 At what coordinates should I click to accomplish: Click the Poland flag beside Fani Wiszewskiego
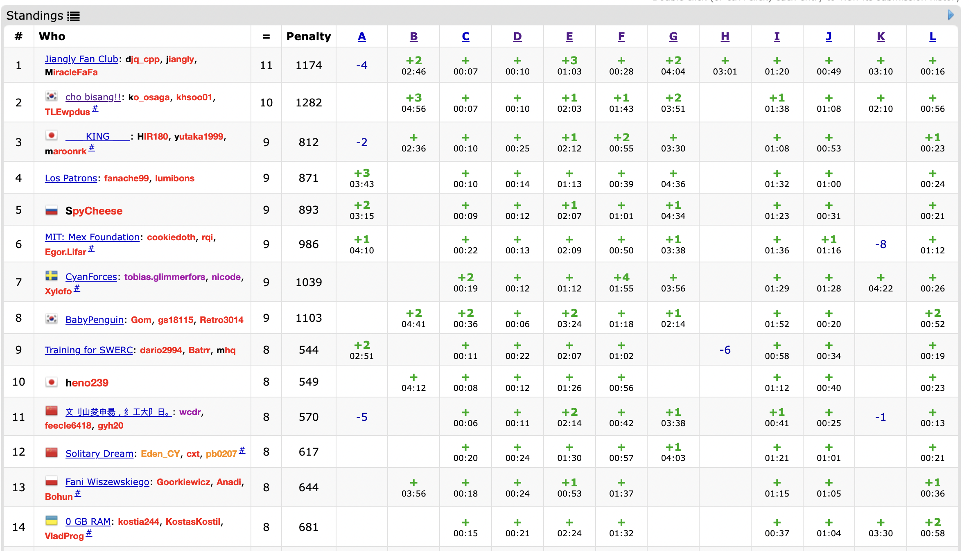point(52,481)
